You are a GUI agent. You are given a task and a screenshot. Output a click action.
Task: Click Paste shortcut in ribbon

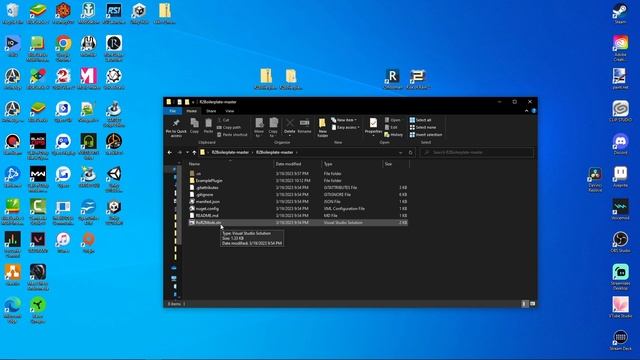232,135
